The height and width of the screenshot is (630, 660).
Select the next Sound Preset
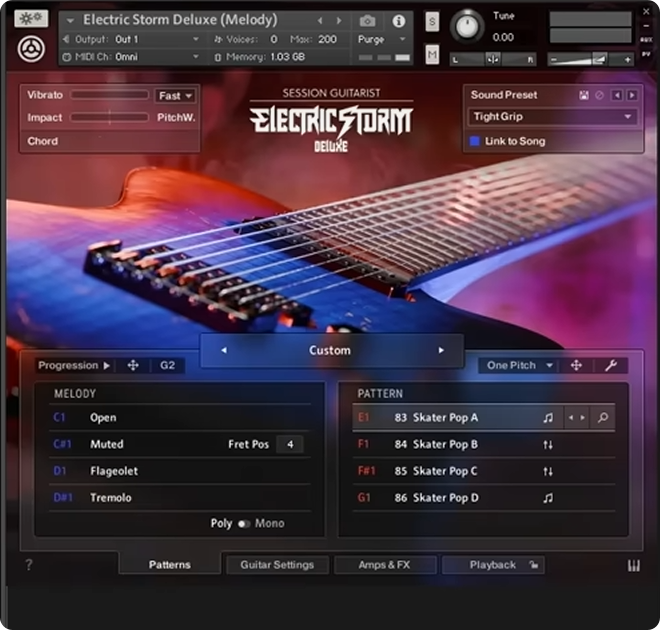click(632, 96)
